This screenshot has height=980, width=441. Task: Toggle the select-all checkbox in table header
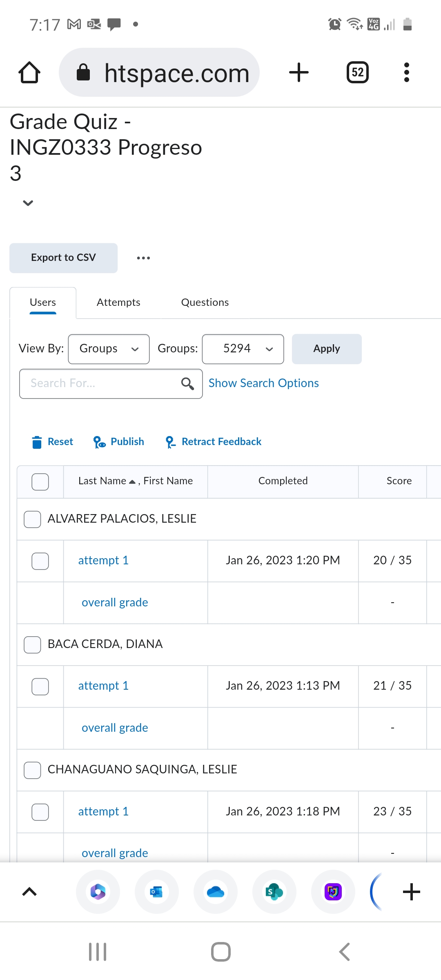40,482
